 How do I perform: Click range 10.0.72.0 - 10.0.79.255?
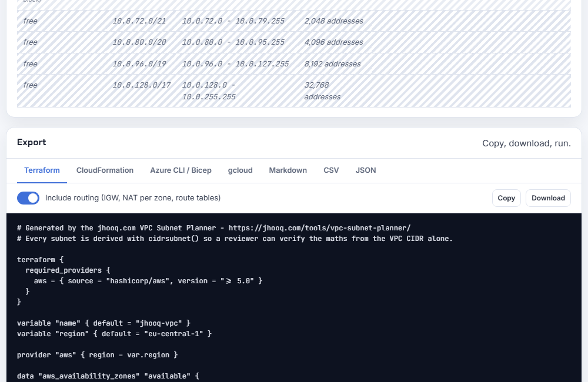[233, 21]
